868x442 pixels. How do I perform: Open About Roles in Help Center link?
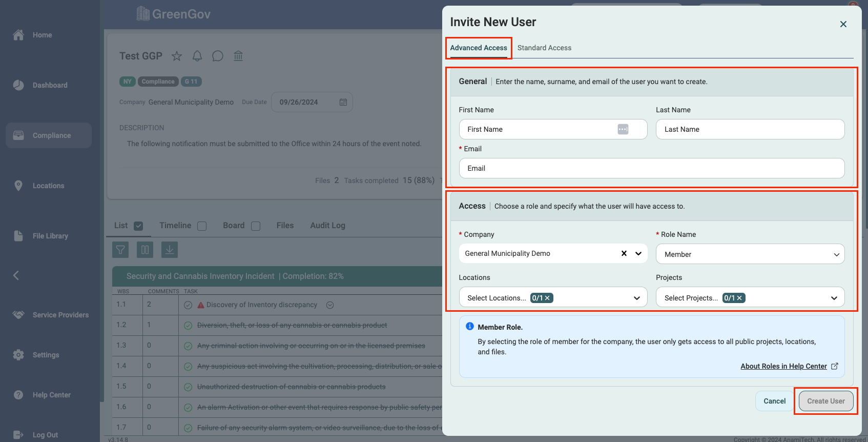tap(783, 366)
